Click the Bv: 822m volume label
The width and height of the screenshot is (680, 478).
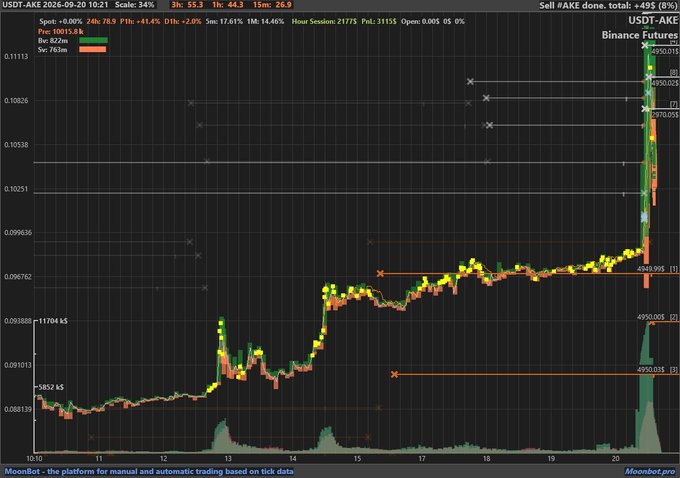tap(53, 40)
